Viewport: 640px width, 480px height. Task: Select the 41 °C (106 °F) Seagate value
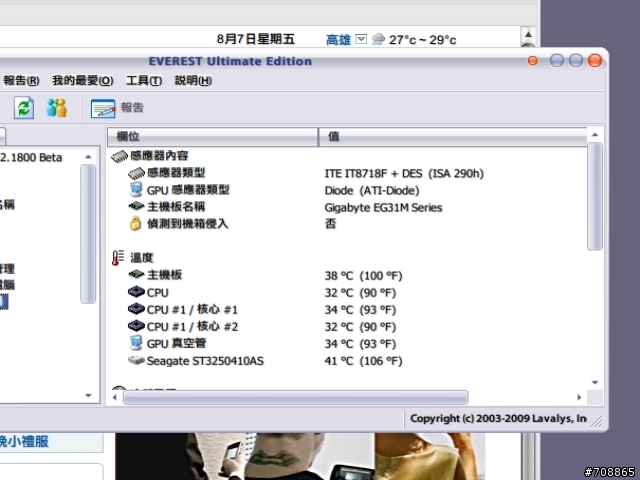point(363,361)
